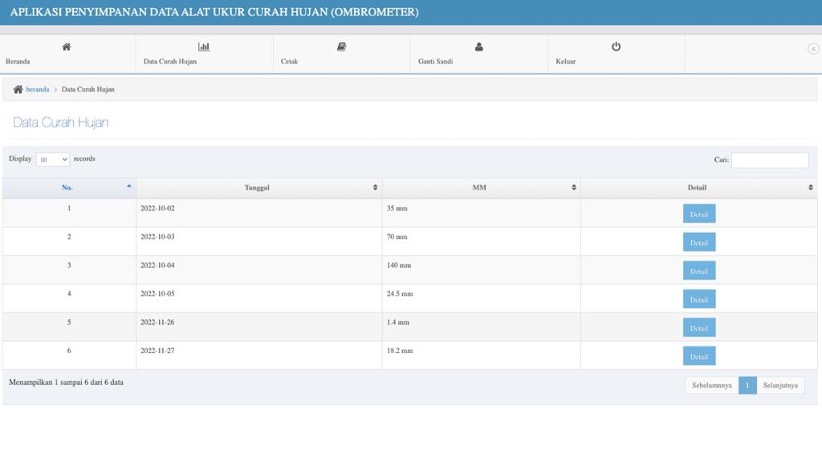Open Detail for the 2022-10-02 record
Image resolution: width=822 pixels, height=462 pixels.
coord(699,214)
